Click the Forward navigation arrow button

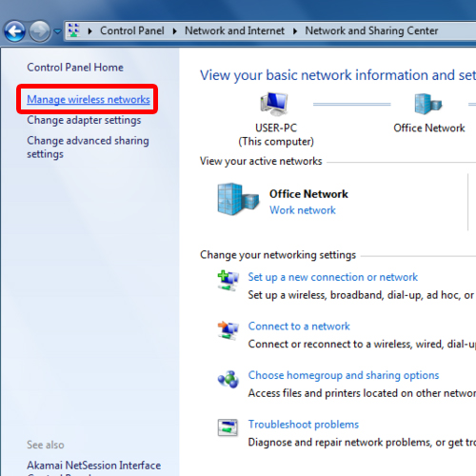pyautogui.click(x=40, y=31)
